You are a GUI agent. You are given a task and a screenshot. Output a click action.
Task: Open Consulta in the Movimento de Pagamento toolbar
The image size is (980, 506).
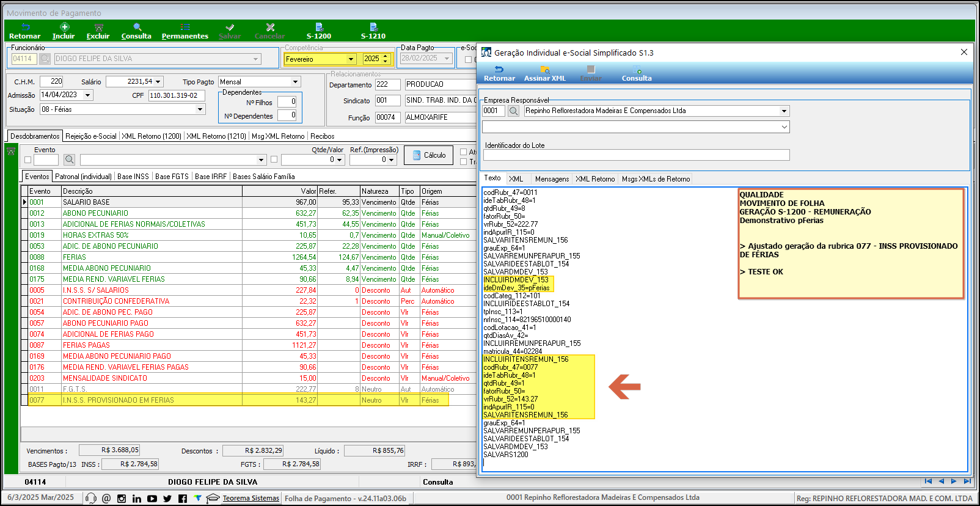point(136,31)
